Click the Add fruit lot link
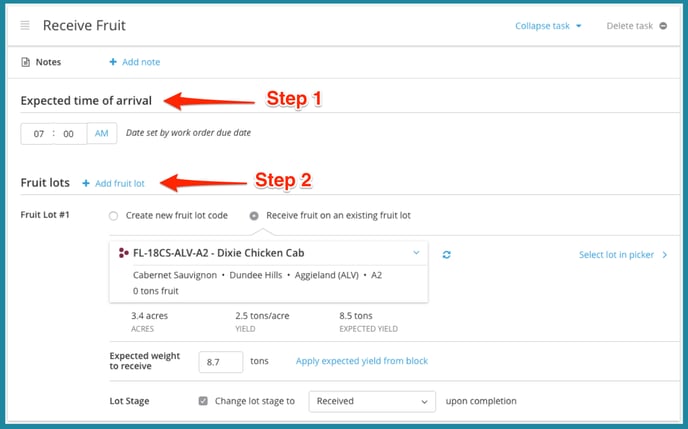The width and height of the screenshot is (688, 429). point(120,183)
